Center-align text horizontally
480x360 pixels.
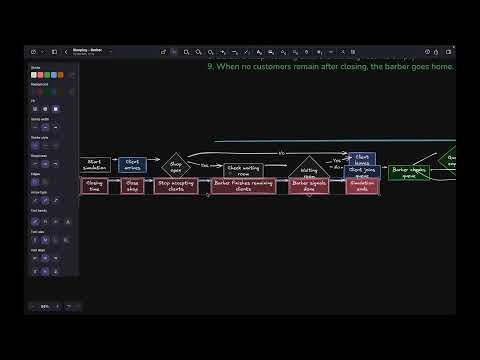[45, 258]
